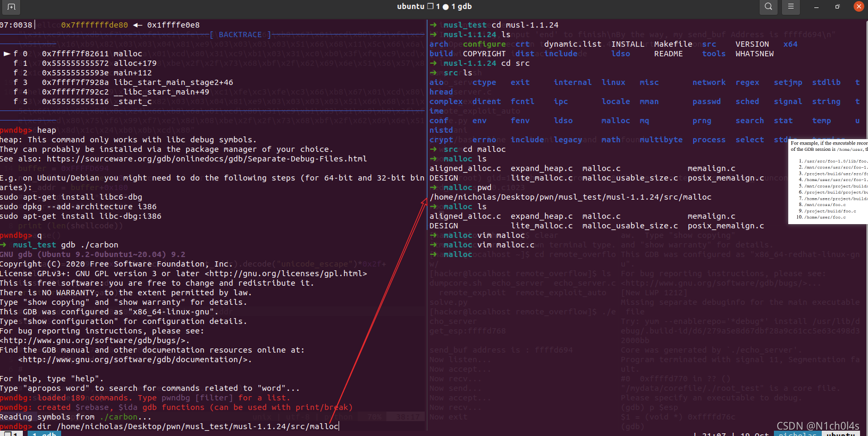Click the white documentation popup with path list

click(828, 181)
